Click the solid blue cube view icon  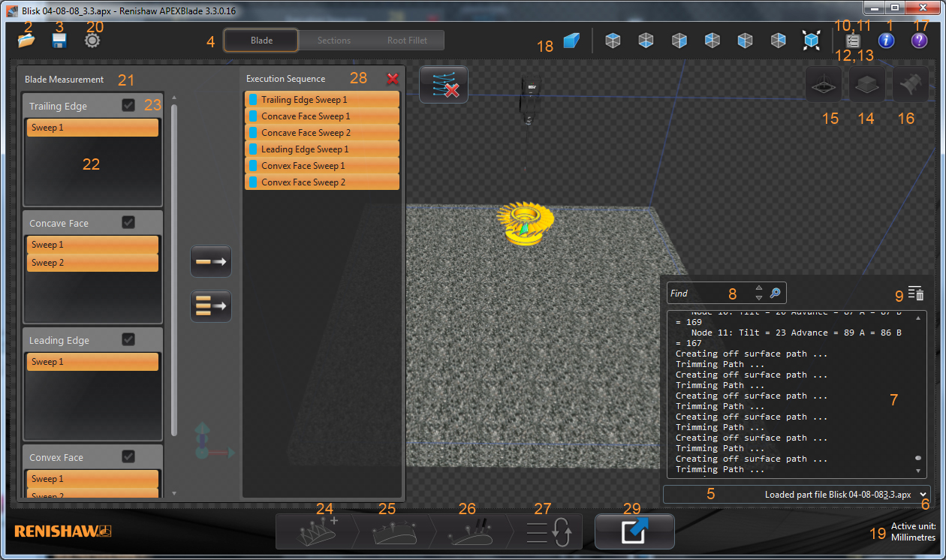tap(571, 41)
